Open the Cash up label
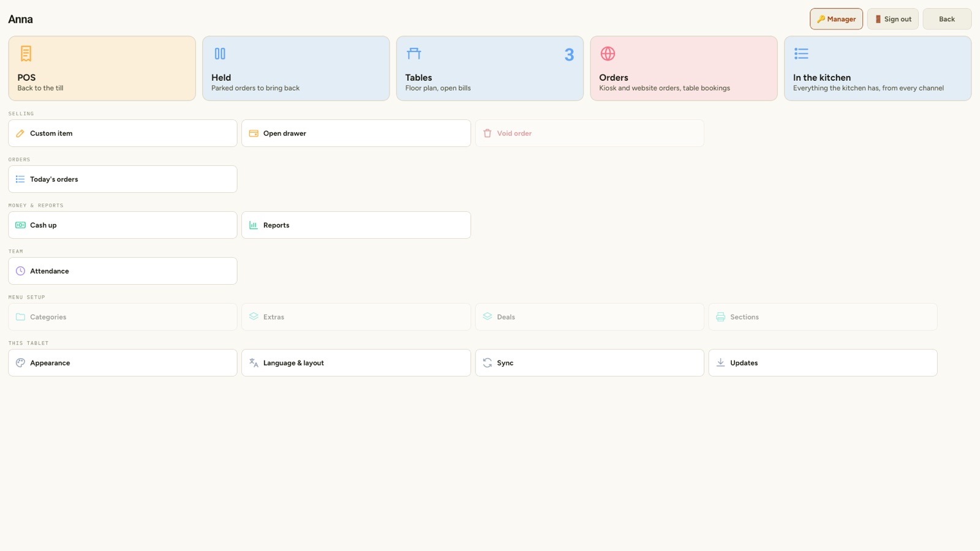The height and width of the screenshot is (551, 980). pos(43,225)
